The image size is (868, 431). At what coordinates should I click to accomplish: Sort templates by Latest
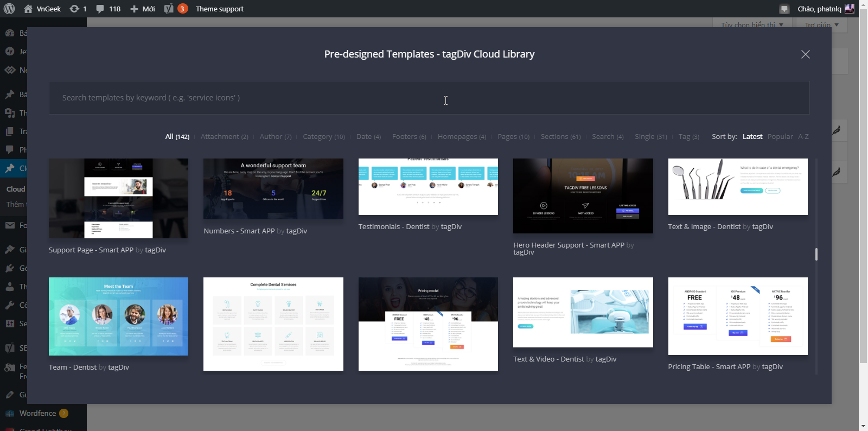click(x=752, y=137)
